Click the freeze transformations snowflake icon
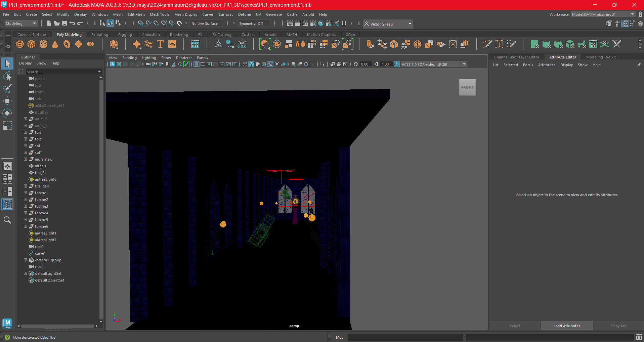The height and width of the screenshot is (342, 644). pos(242,44)
